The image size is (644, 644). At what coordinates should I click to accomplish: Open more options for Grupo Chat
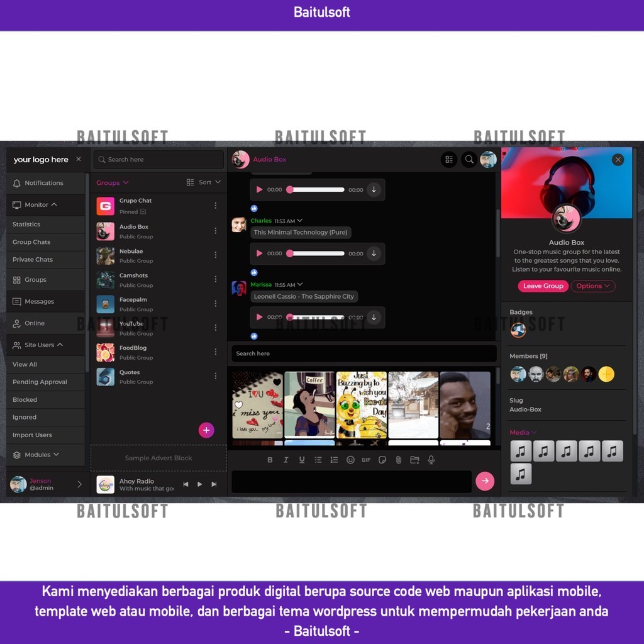click(x=216, y=206)
